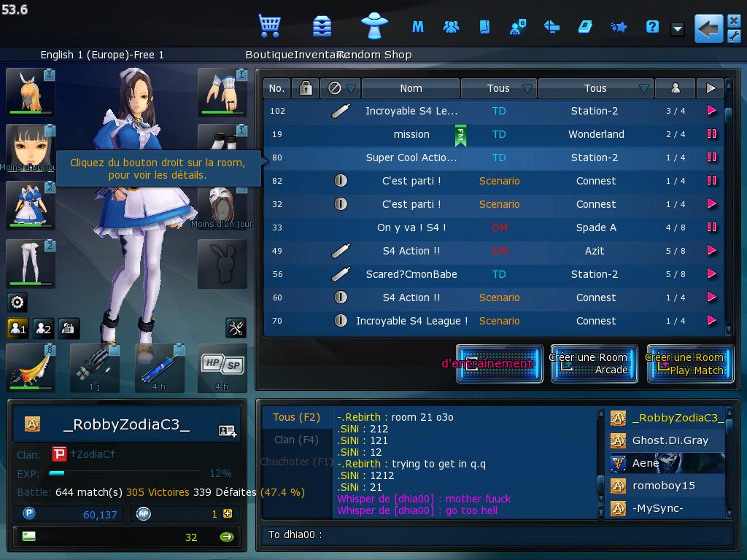
Task: Click the chat input field To dhia00
Action: pyautogui.click(x=498, y=534)
